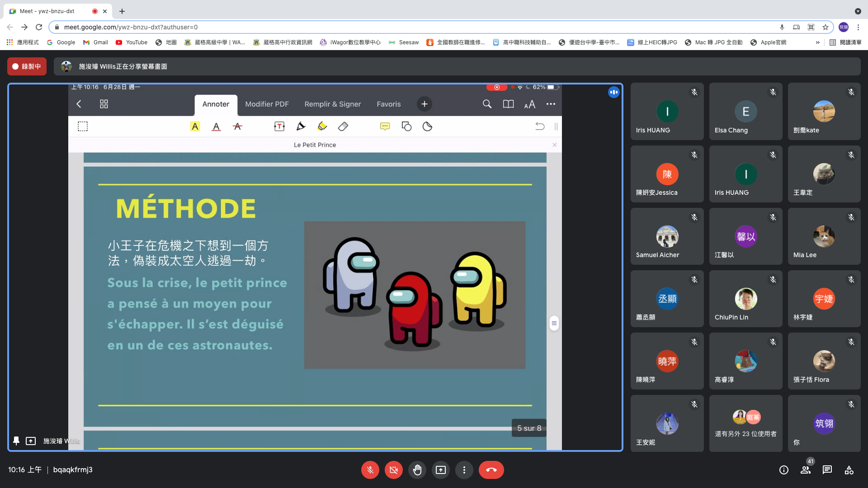Screen dimensions: 868x488
Task: Toggle the microphone mute button
Action: pos(370,470)
